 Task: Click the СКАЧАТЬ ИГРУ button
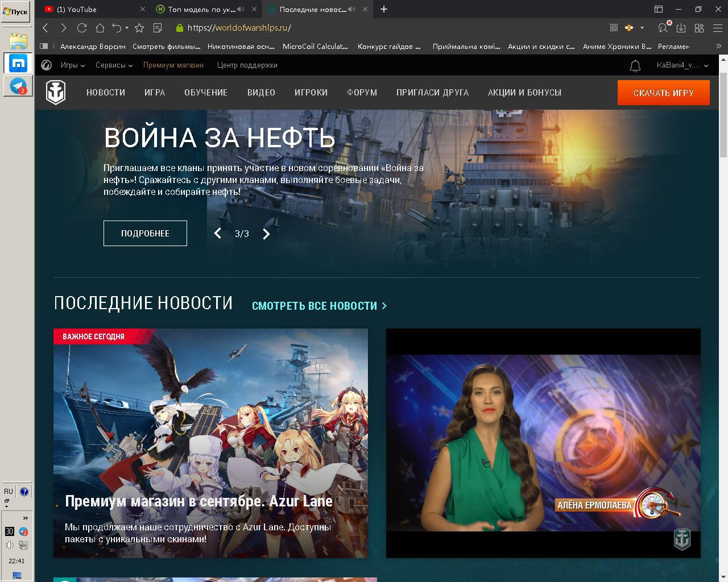click(664, 93)
